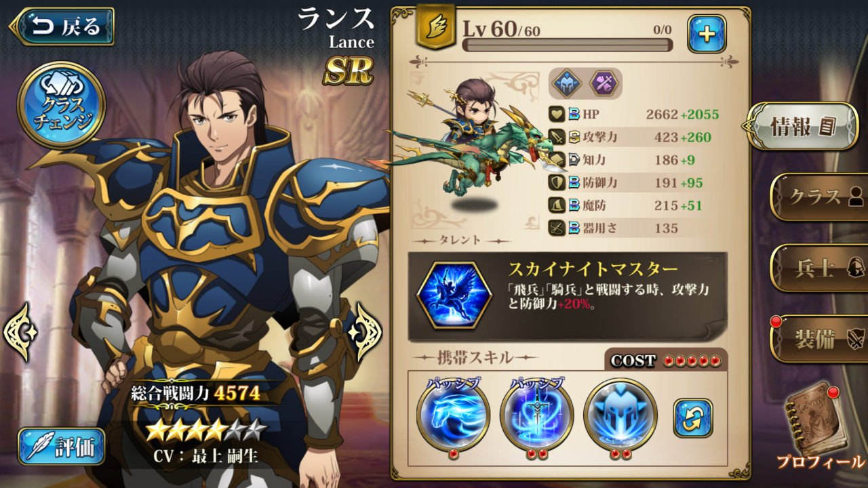Go to previous character with left arrow
Image resolution: width=868 pixels, height=488 pixels.
[20, 331]
